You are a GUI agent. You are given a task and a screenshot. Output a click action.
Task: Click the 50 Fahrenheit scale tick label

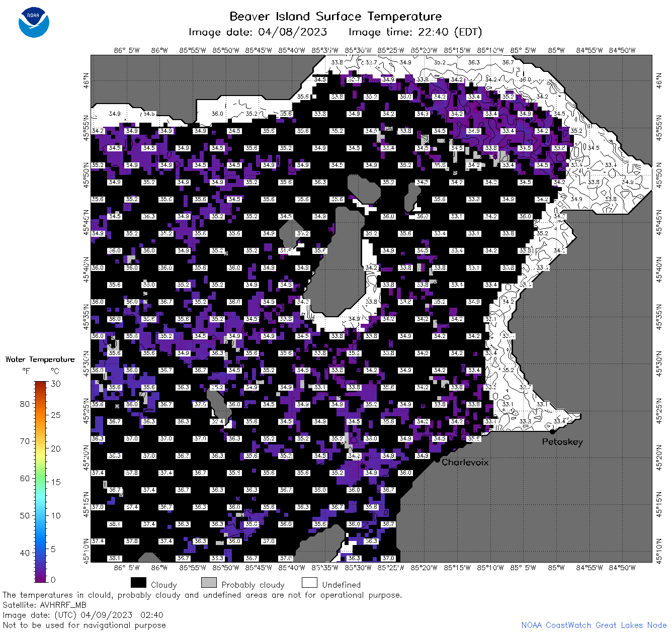tap(25, 515)
